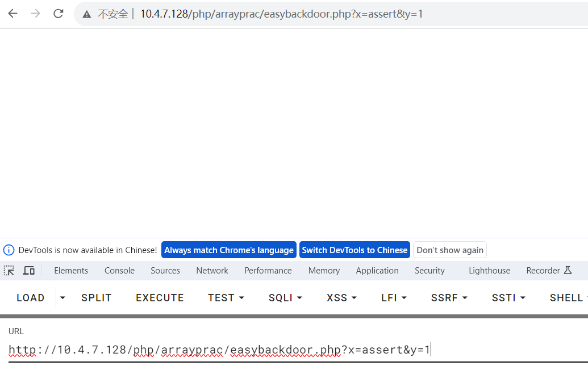This screenshot has height=366, width=588.
Task: Open the Sources tab
Action: point(165,271)
